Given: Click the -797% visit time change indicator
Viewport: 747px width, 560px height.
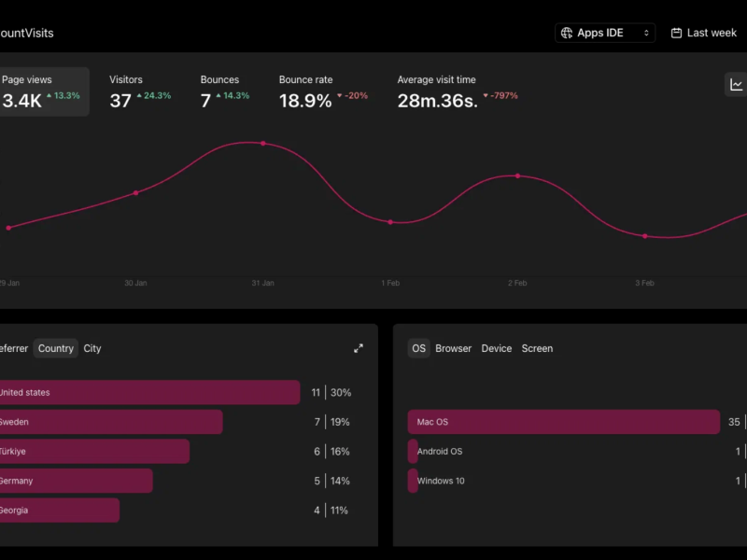Looking at the screenshot, I should point(500,96).
